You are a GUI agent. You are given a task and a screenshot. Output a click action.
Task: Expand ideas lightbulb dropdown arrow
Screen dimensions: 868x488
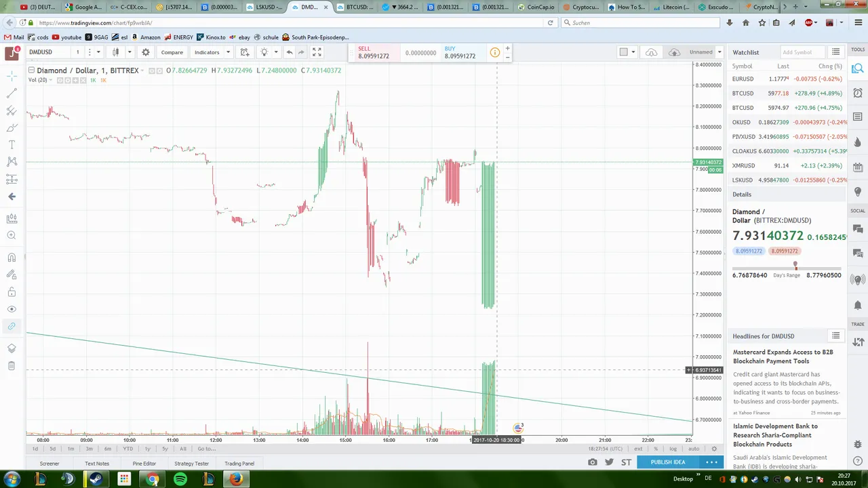[275, 52]
